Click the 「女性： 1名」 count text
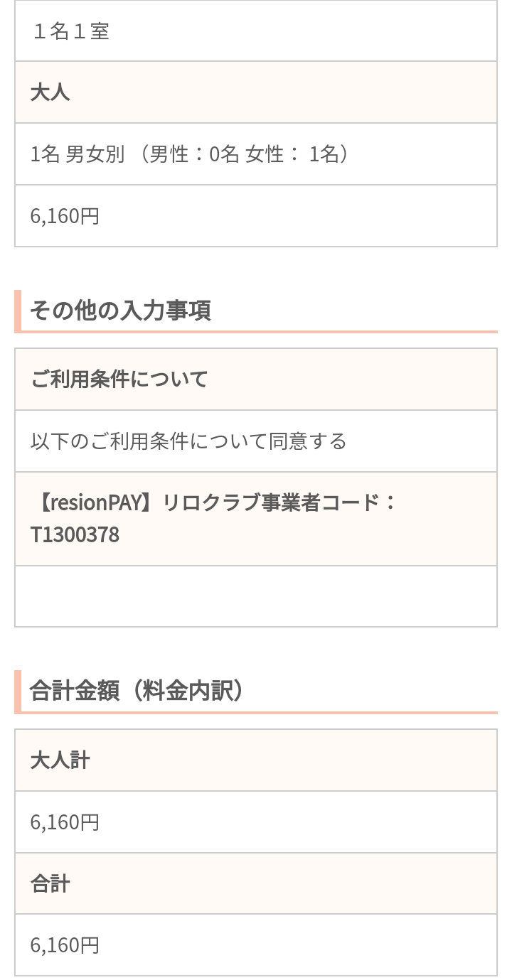The width and height of the screenshot is (512, 980). point(292,154)
